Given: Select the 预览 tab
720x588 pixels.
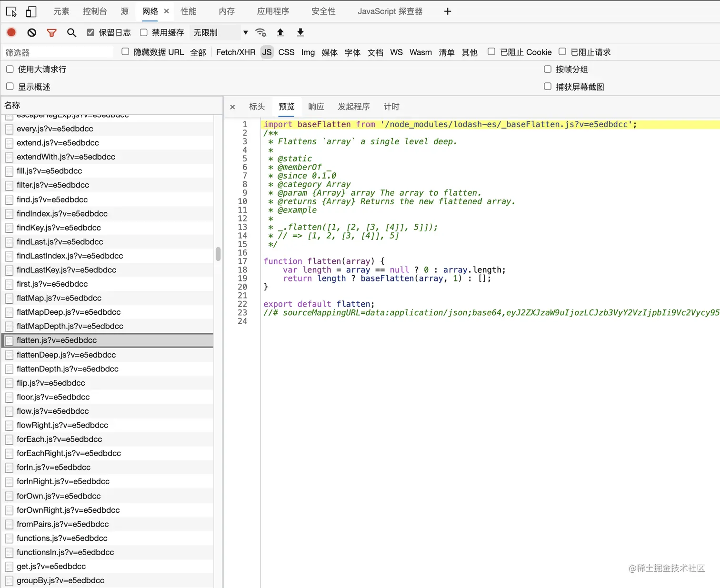Looking at the screenshot, I should [x=287, y=107].
